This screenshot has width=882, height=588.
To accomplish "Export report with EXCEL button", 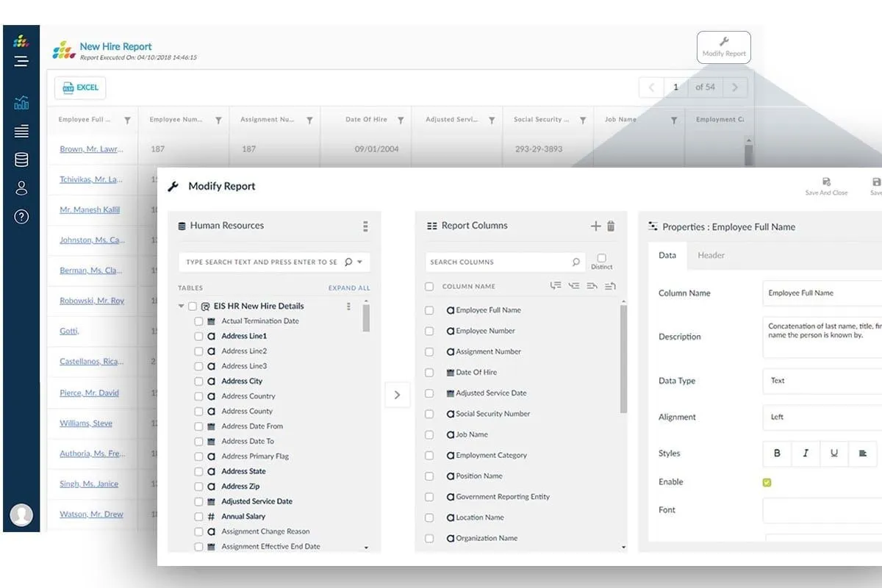I will tap(80, 88).
